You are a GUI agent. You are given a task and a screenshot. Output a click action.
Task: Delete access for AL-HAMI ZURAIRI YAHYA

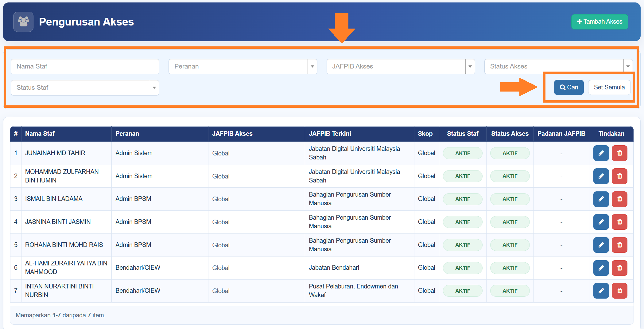[619, 268]
